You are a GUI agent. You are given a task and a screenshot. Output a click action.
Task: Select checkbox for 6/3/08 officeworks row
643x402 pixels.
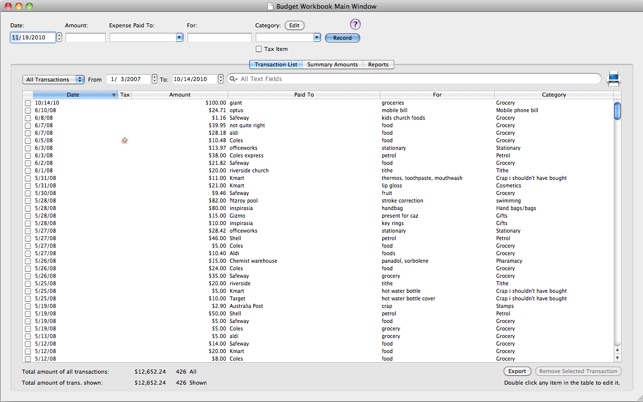[x=28, y=148]
